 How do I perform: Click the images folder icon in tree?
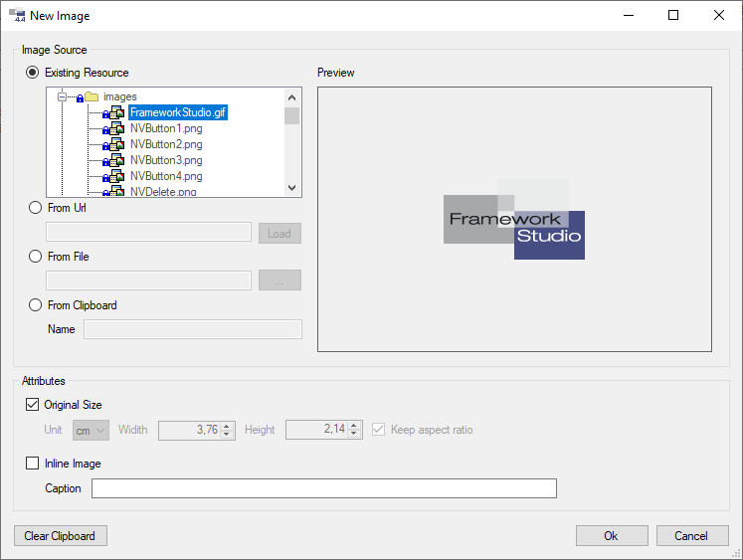click(91, 96)
